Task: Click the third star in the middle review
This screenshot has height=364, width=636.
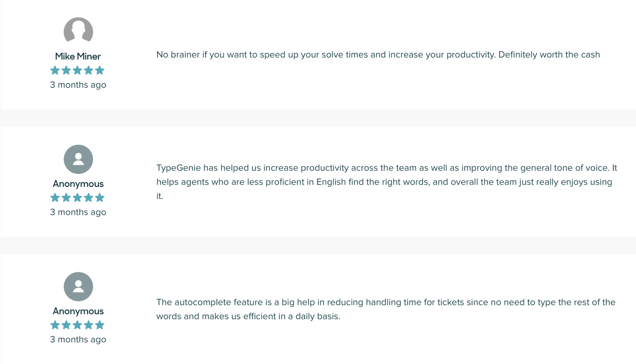Action: [x=77, y=198]
